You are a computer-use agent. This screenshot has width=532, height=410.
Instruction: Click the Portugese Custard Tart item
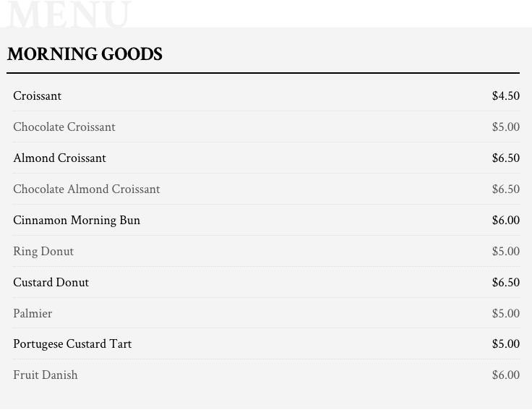pyautogui.click(x=72, y=343)
